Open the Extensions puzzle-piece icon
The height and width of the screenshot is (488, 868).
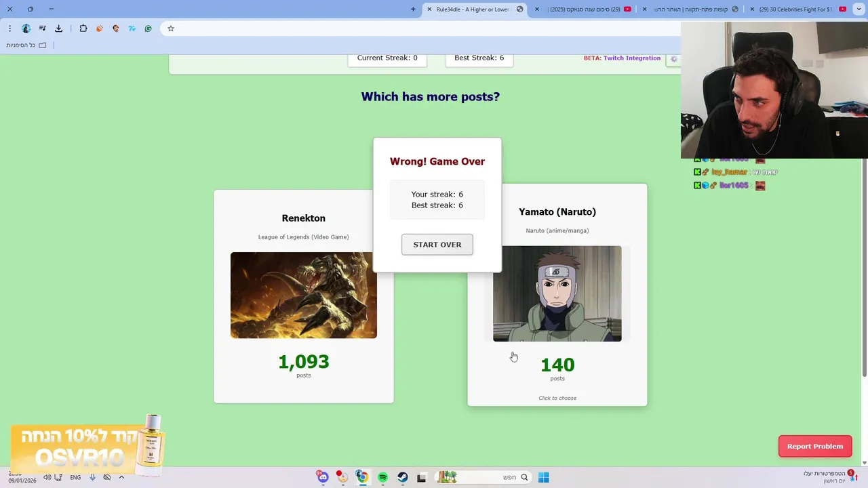tap(83, 28)
